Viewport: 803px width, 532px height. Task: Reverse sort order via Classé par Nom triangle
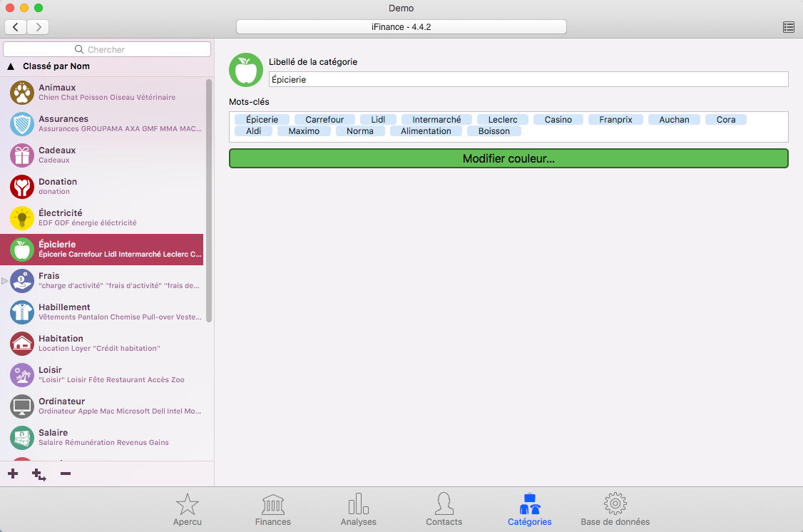[10, 66]
